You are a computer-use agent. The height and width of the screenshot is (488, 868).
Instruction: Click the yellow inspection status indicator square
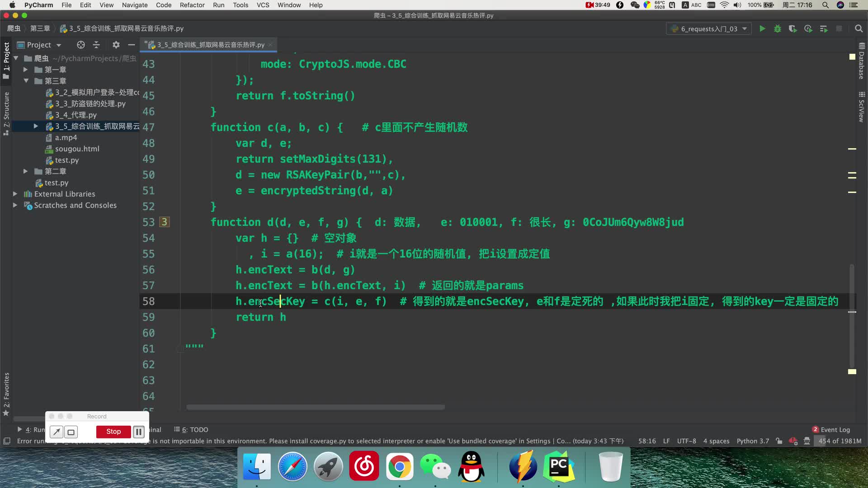(x=852, y=57)
